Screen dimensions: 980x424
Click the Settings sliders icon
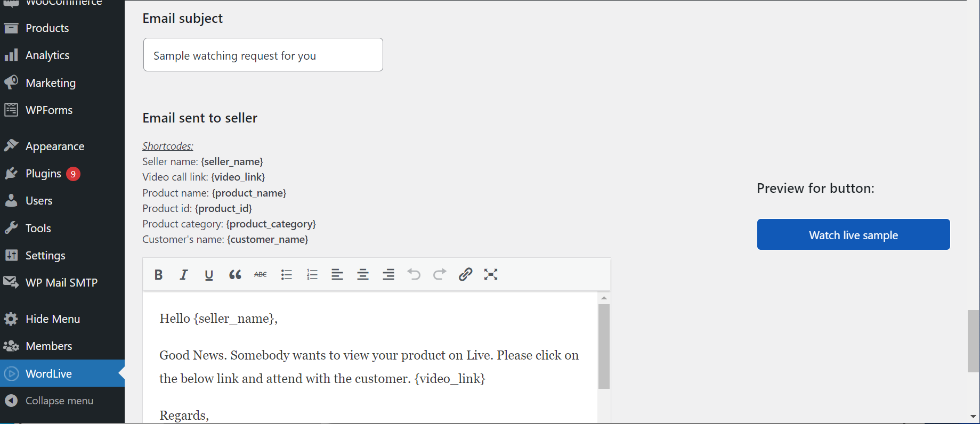11,256
